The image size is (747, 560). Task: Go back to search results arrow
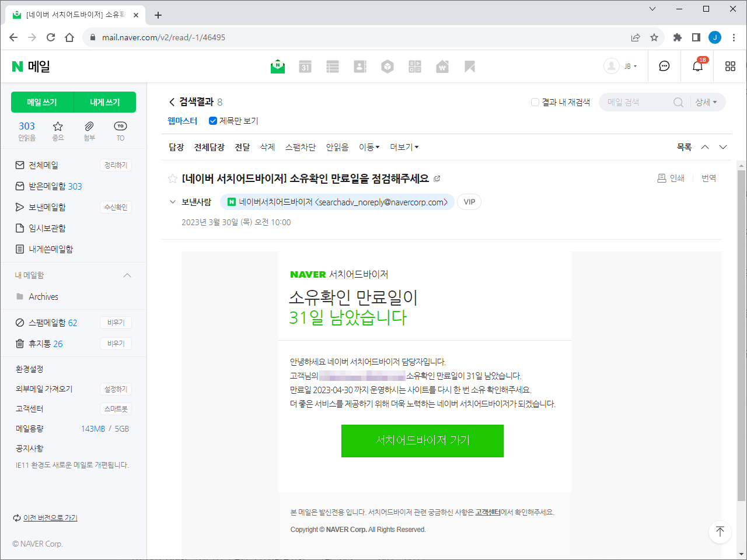click(x=172, y=102)
